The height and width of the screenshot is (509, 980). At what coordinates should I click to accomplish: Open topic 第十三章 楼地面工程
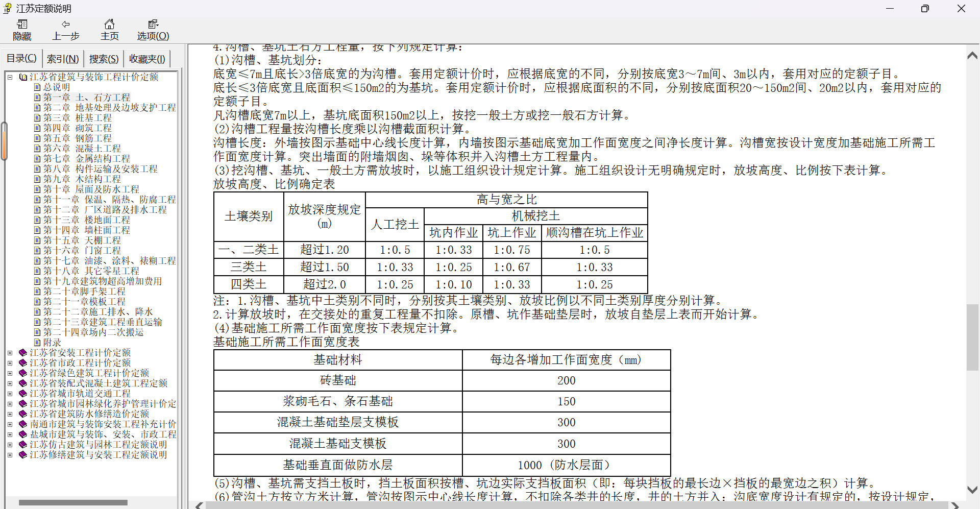pos(87,220)
